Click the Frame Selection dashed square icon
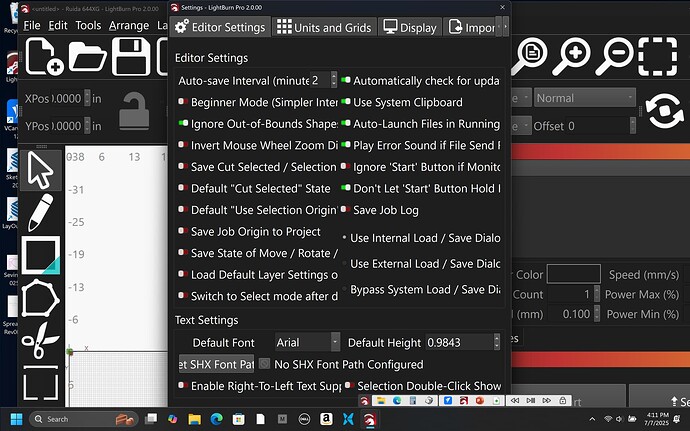This screenshot has width=690, height=431. click(x=657, y=56)
